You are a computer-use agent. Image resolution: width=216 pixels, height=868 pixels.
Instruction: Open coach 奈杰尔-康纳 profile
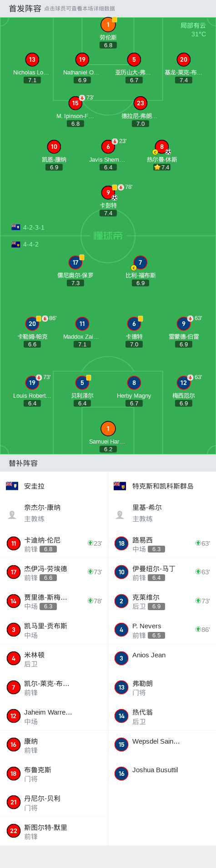tap(54, 513)
